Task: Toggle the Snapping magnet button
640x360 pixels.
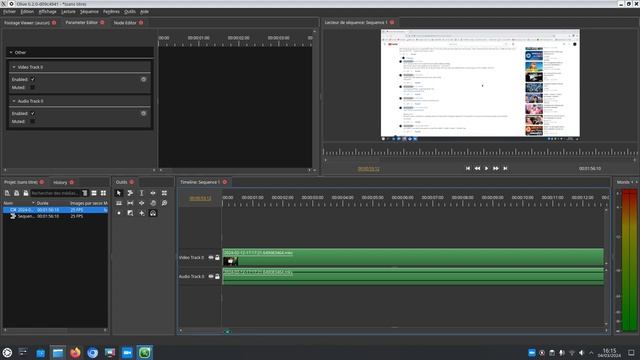Action: click(153, 213)
